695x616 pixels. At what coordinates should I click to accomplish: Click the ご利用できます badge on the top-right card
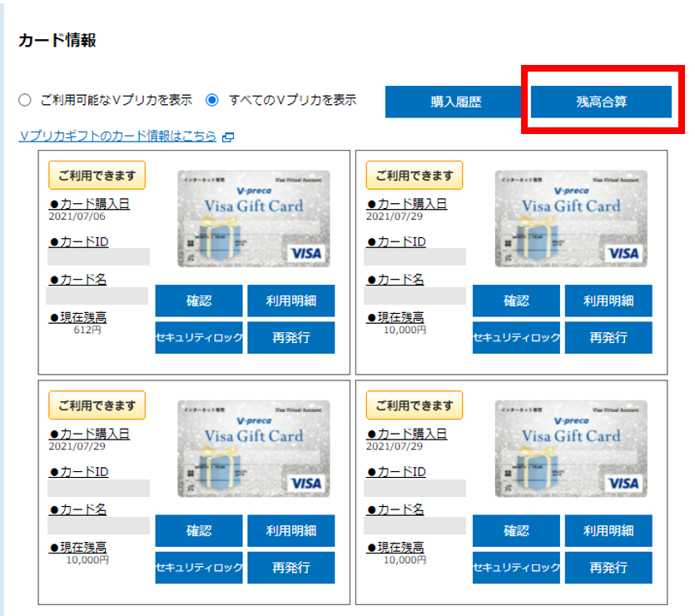coord(415,176)
